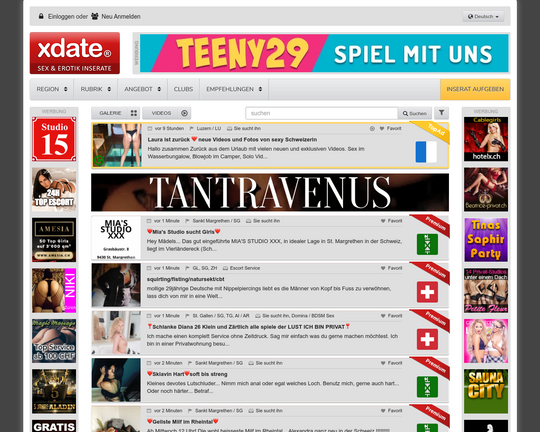Open the Petite Fleur ad
540x432 pixels.
point(486,290)
